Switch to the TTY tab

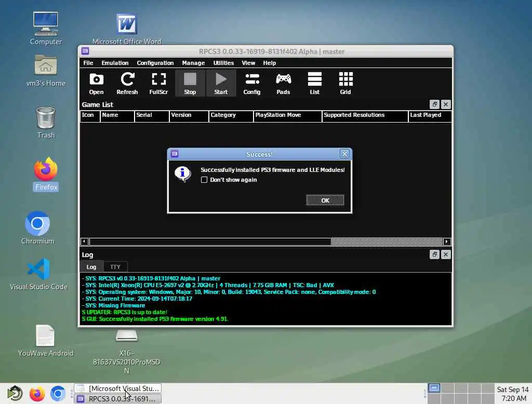(115, 267)
